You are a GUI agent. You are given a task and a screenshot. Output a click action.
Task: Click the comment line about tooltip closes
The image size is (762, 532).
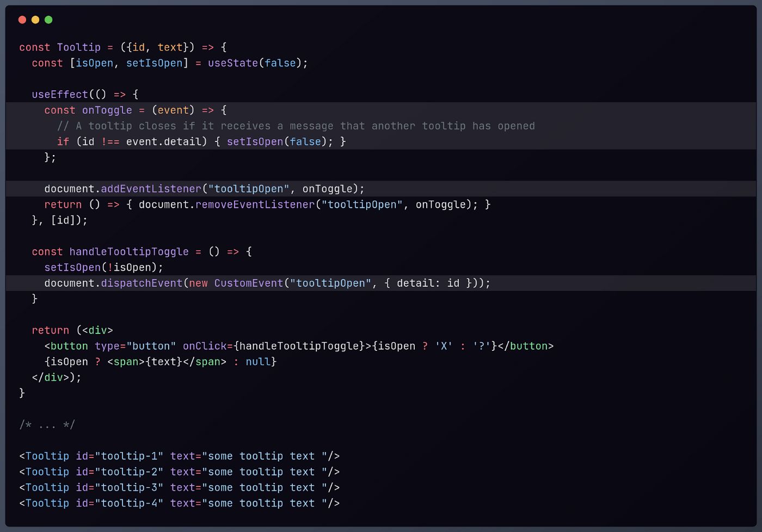click(296, 126)
